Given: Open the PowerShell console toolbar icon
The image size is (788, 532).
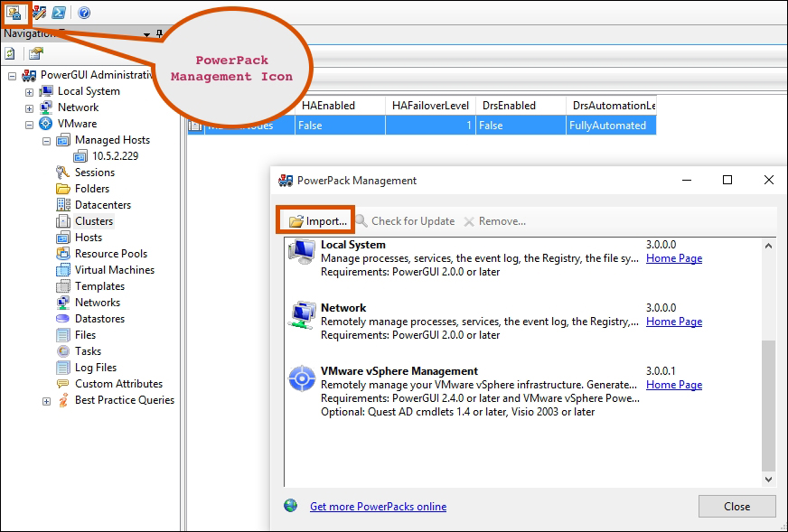Looking at the screenshot, I should pyautogui.click(x=59, y=13).
